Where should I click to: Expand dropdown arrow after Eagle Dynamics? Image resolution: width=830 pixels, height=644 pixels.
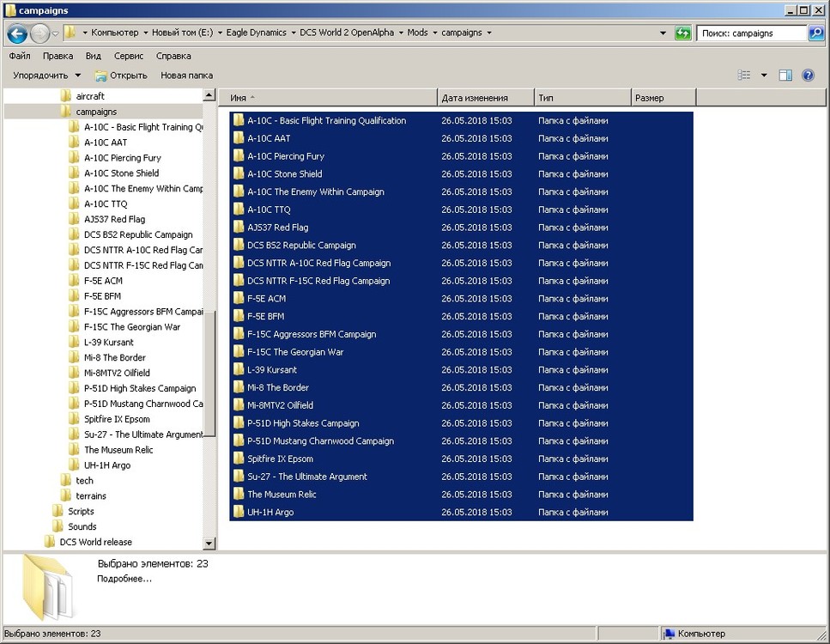coord(294,33)
